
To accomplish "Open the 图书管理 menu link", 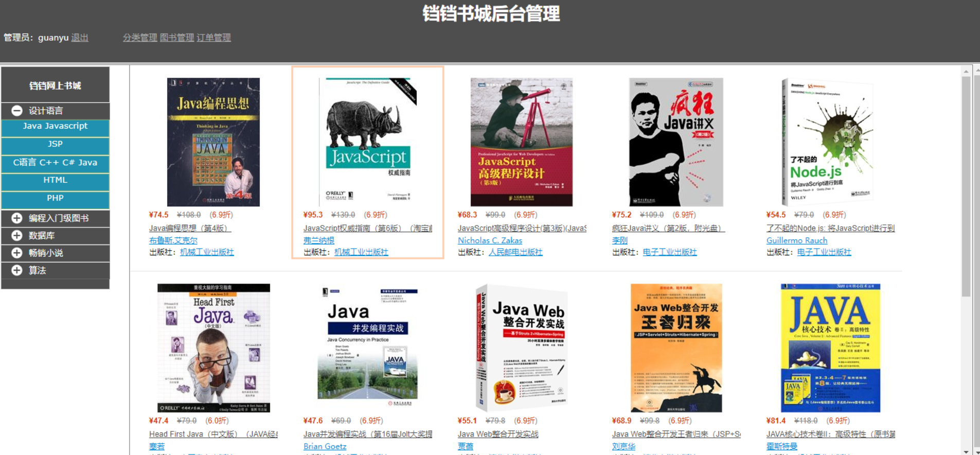I will pyautogui.click(x=177, y=38).
